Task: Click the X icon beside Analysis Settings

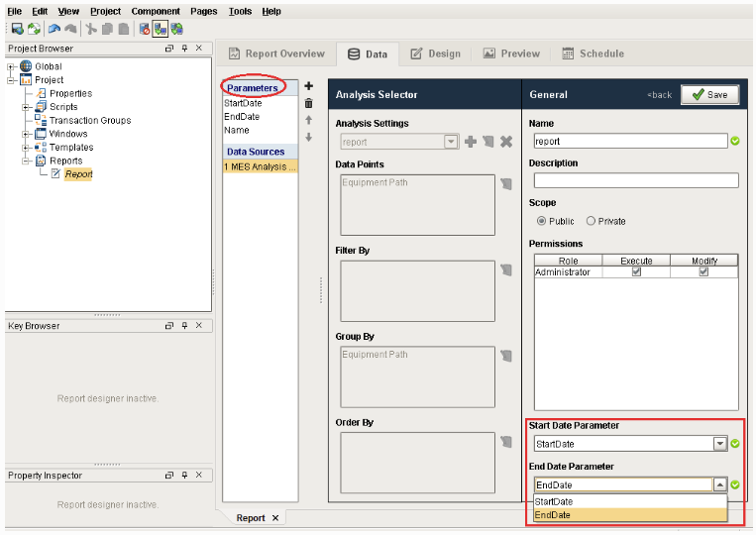Action: pyautogui.click(x=506, y=142)
